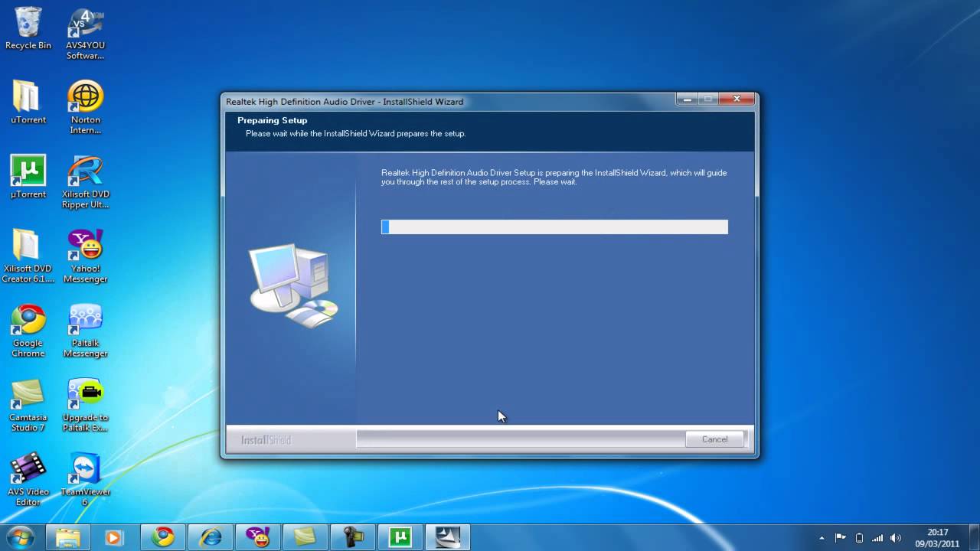Switch to Camtasia Studio in the taskbar
980x551 pixels.
tap(305, 537)
